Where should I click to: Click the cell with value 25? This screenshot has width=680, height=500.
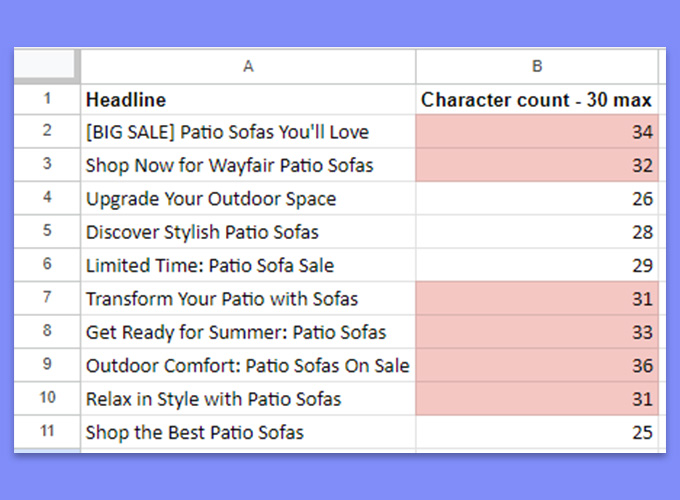point(537,432)
